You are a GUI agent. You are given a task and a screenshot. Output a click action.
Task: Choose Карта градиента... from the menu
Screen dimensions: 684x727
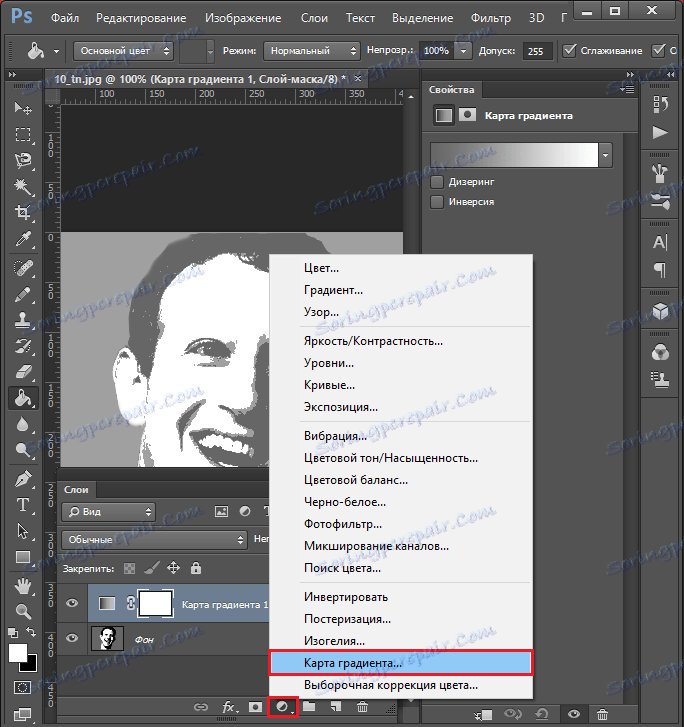(401, 663)
